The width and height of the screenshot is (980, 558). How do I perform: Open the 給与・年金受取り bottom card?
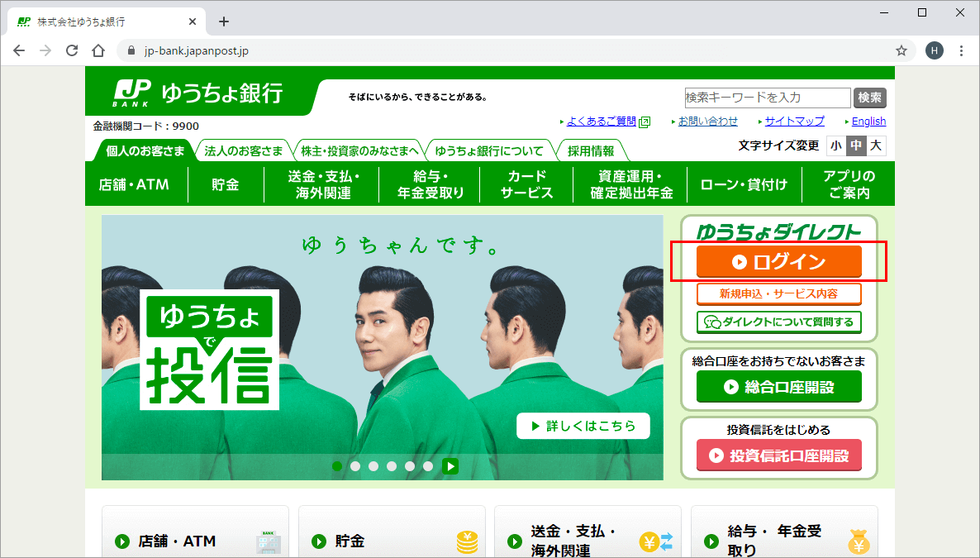[784, 532]
